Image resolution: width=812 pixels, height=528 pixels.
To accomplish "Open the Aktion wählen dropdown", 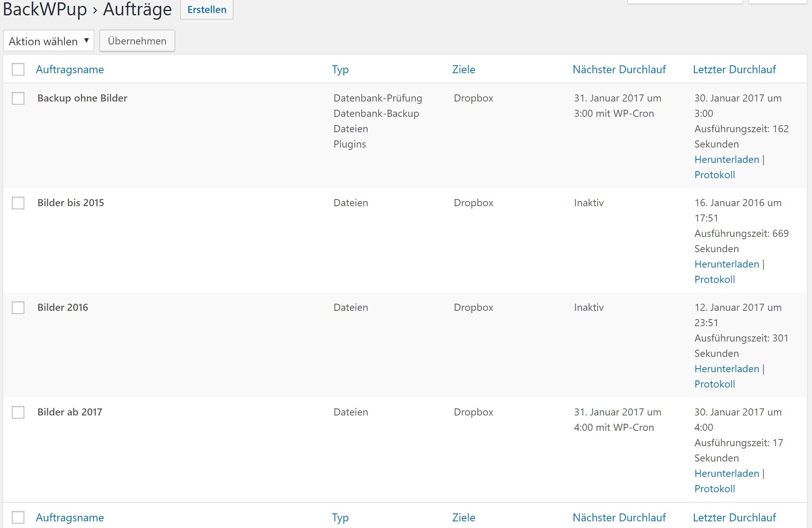I will [48, 41].
